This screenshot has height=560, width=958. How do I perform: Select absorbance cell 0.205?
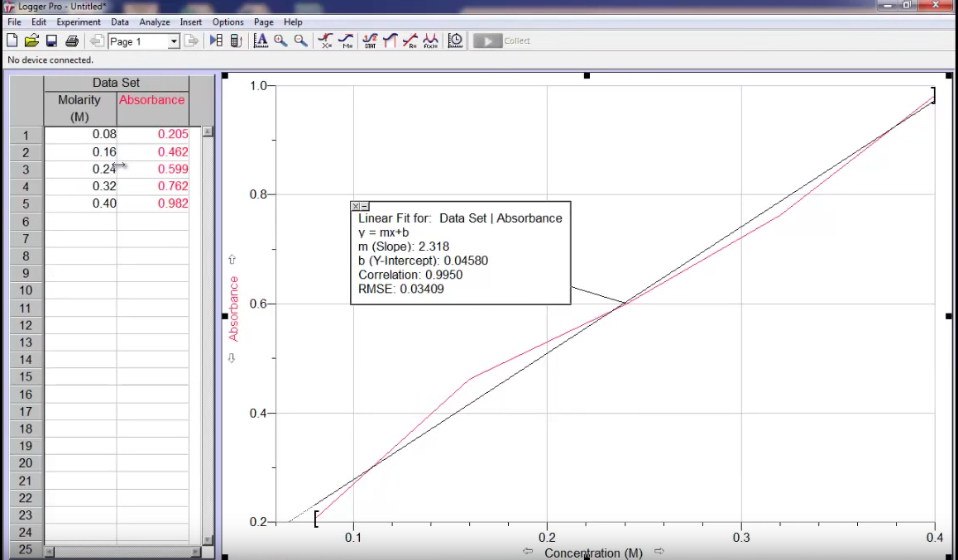pos(153,134)
